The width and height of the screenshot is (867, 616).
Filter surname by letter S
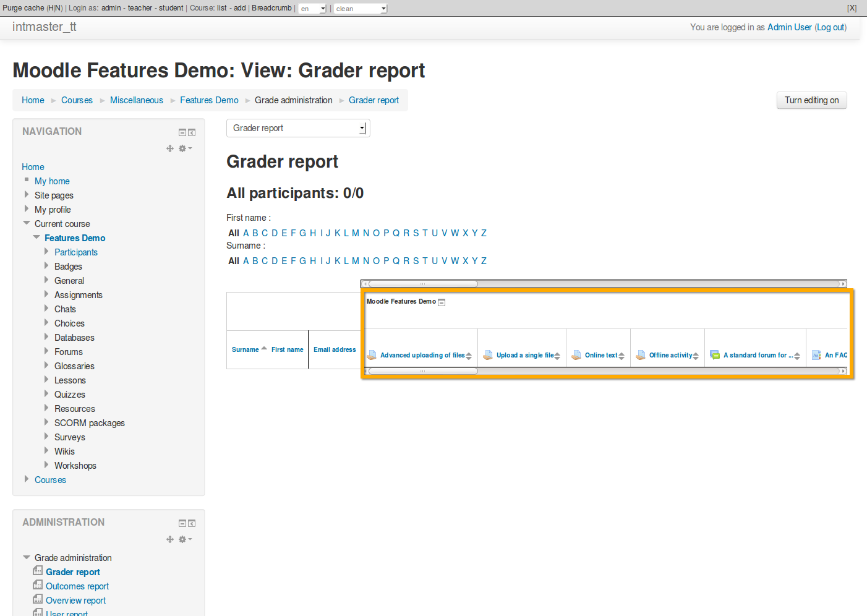click(416, 261)
